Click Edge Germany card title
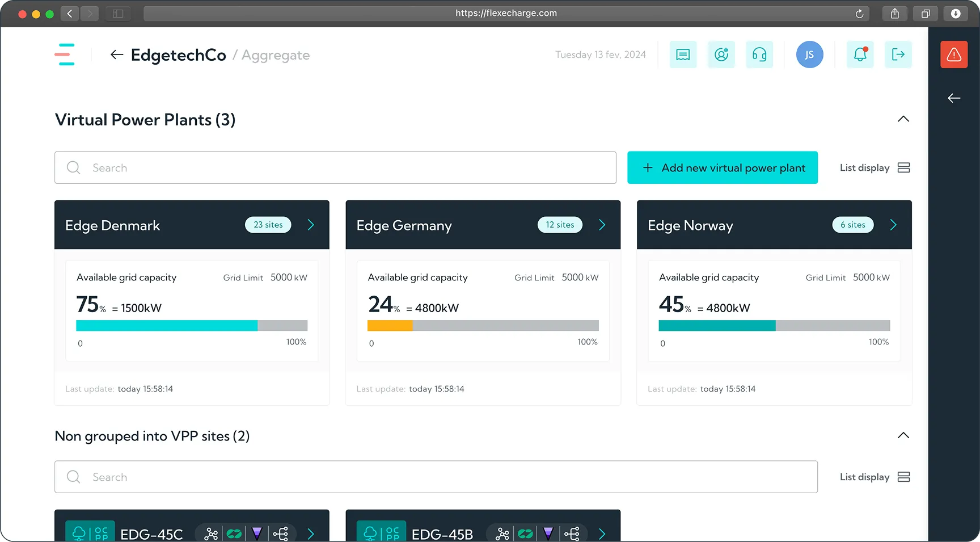Viewport: 980px width, 542px height. [404, 225]
